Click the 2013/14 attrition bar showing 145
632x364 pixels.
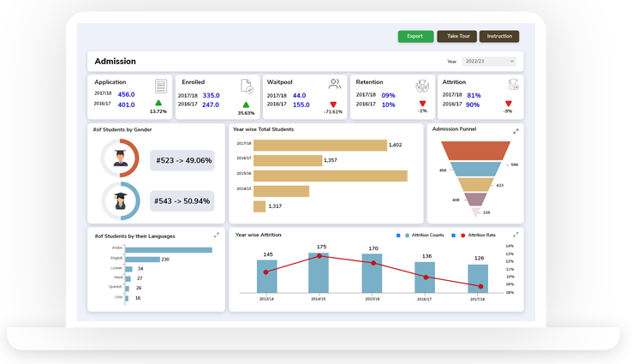coord(267,277)
